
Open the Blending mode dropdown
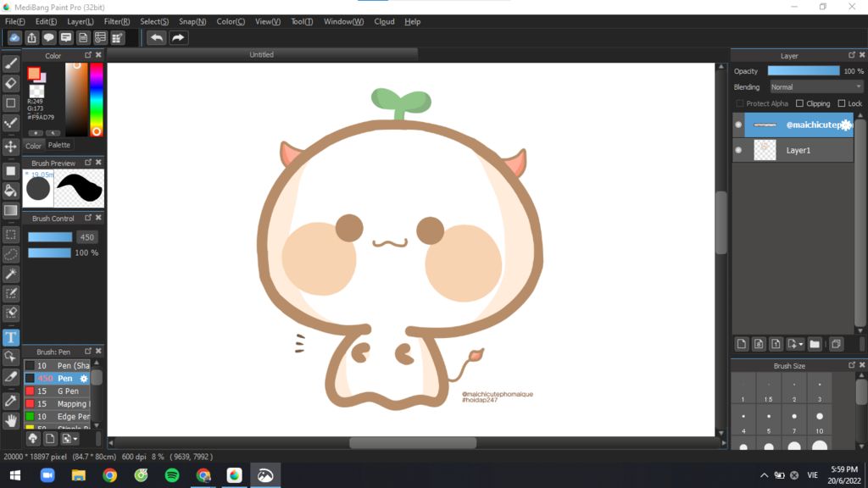(x=815, y=86)
